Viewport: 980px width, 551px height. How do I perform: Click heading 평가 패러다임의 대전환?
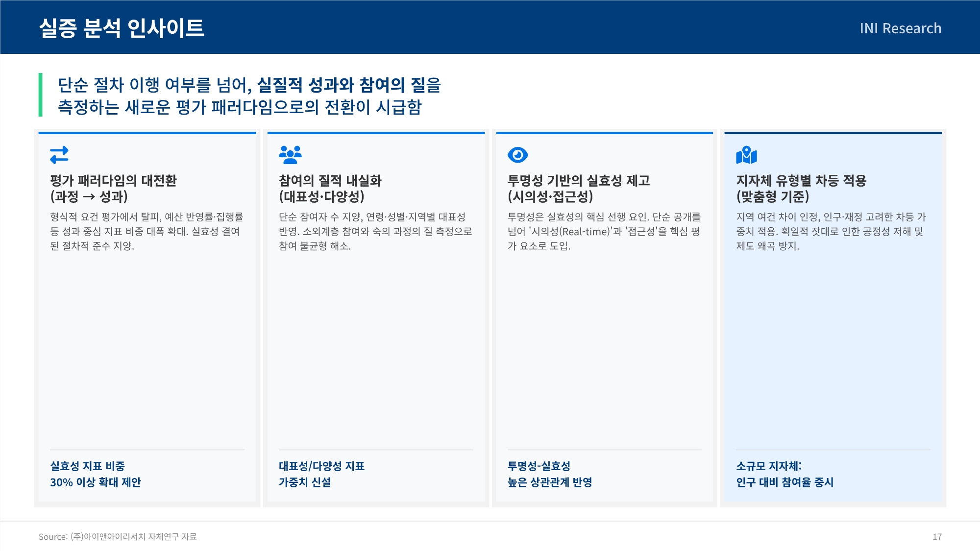click(x=113, y=181)
